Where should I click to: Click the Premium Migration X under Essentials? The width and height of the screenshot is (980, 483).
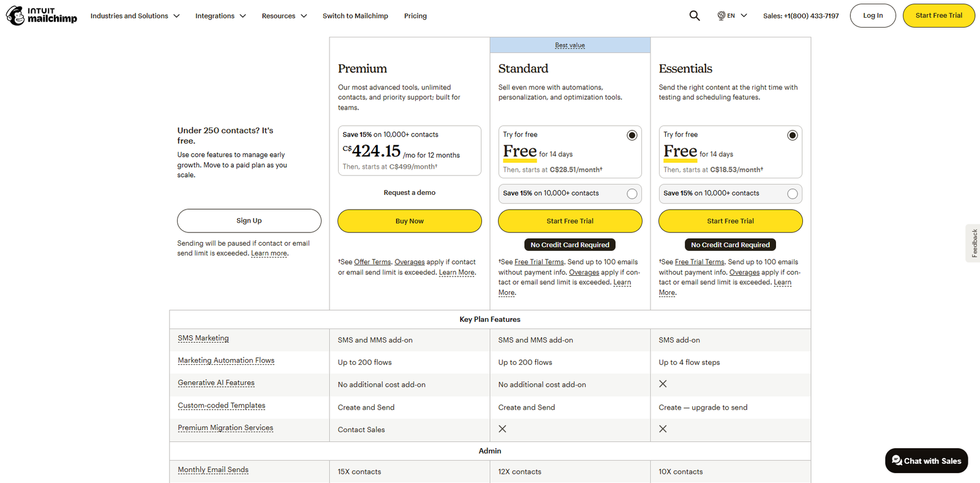pos(663,429)
